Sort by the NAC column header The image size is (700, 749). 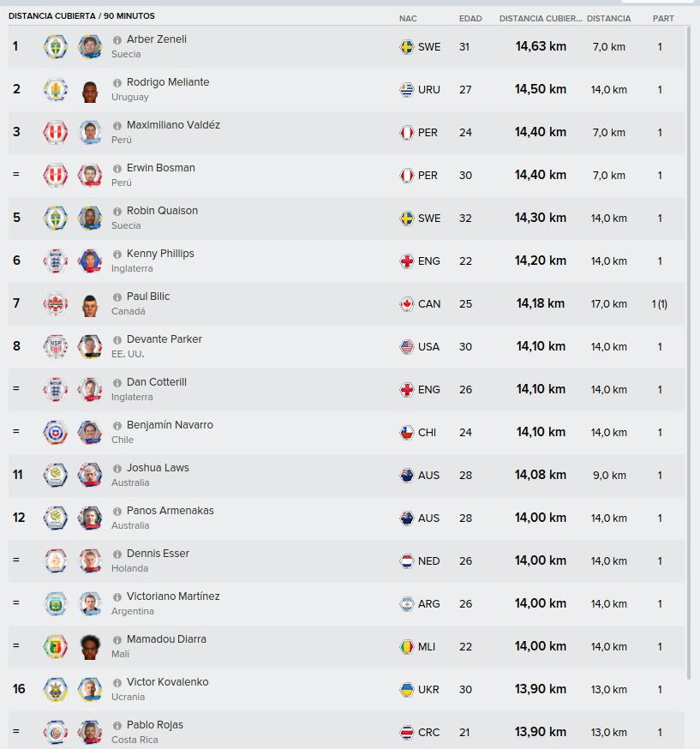click(408, 19)
